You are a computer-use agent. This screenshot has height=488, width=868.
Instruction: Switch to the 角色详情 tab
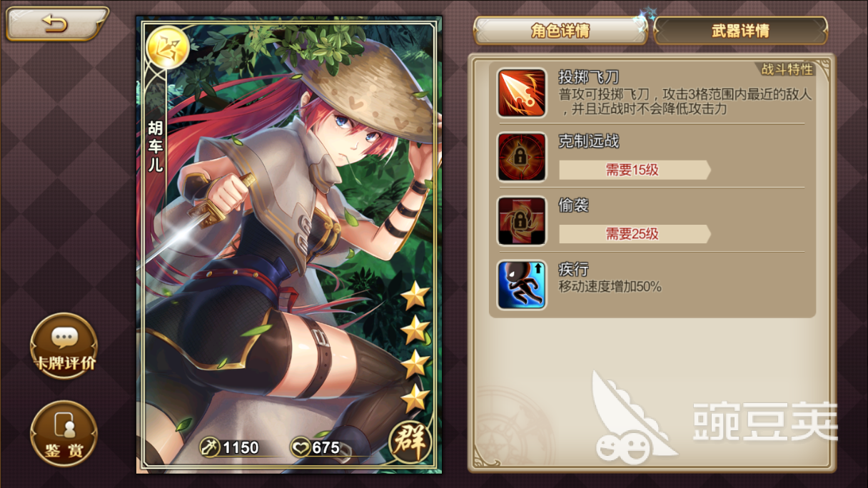pyautogui.click(x=560, y=31)
